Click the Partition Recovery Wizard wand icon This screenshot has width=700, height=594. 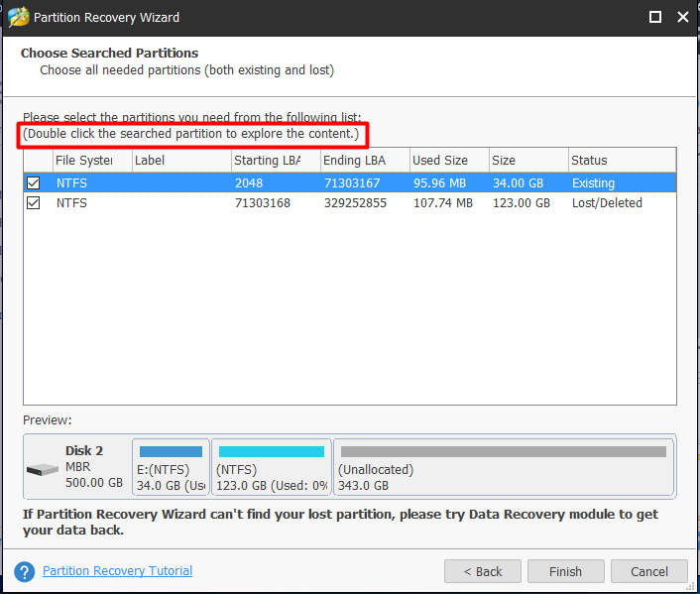tap(18, 17)
